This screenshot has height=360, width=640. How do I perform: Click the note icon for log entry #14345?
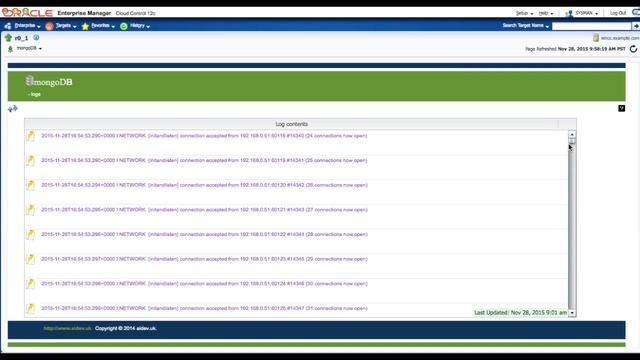click(x=31, y=259)
